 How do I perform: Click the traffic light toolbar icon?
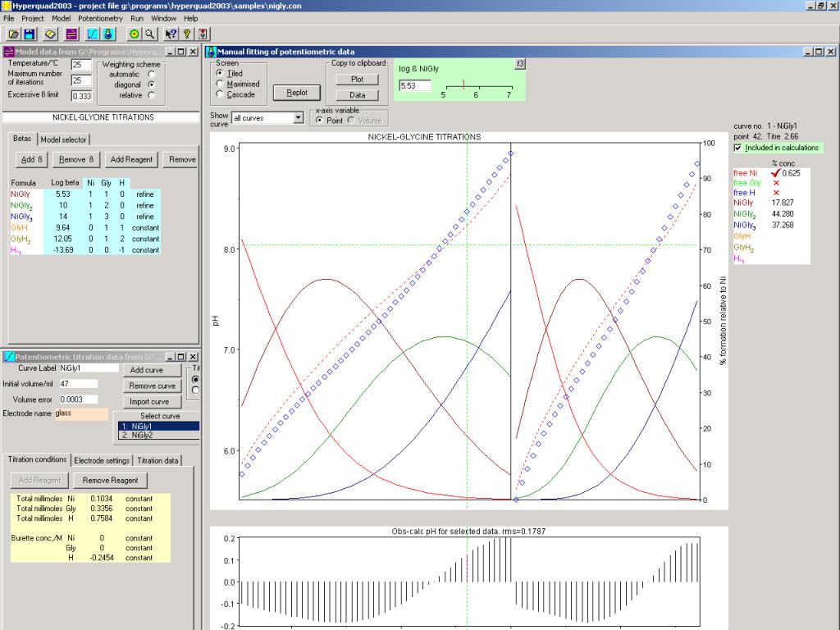[x=203, y=34]
